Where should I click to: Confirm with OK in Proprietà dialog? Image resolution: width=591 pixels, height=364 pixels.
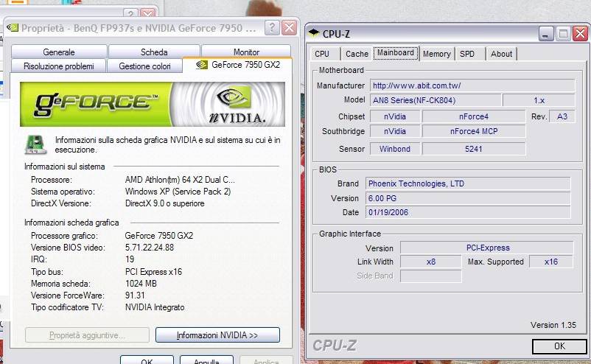147,360
